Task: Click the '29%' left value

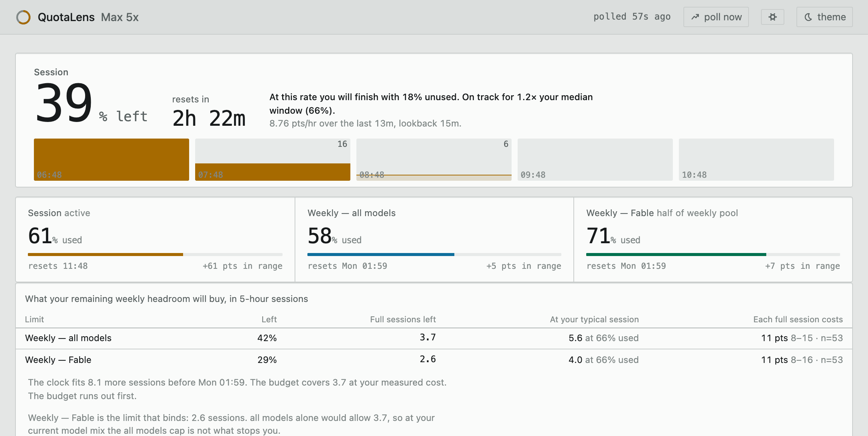Action: click(x=267, y=360)
